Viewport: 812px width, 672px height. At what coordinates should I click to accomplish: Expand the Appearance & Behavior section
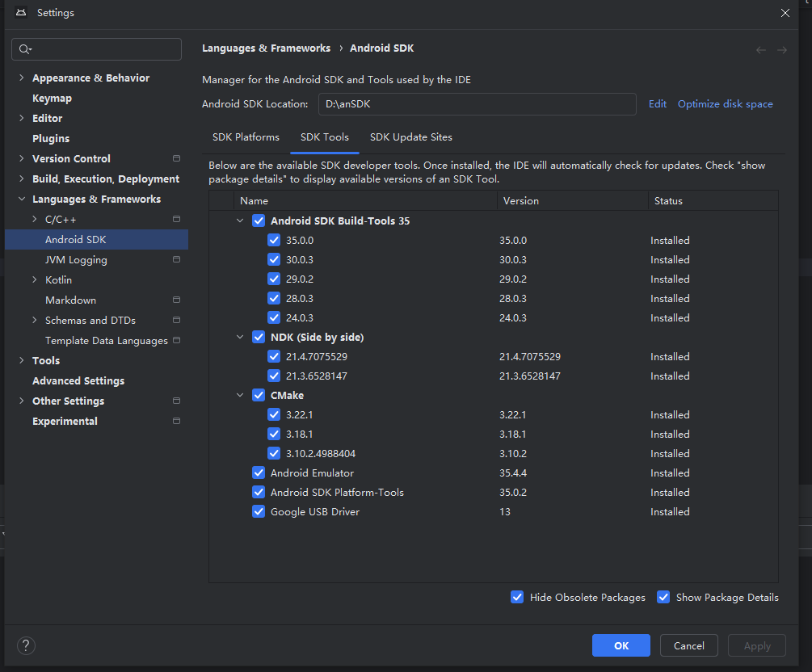point(21,78)
